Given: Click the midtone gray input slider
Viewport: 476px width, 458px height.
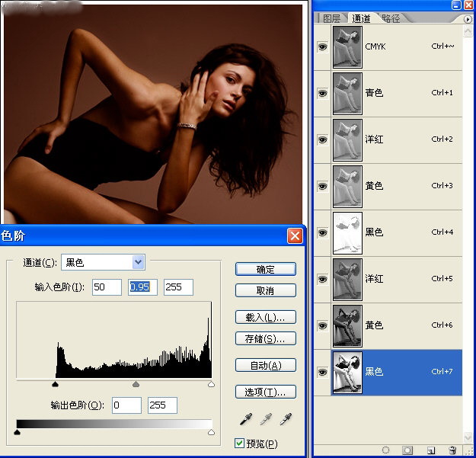Looking at the screenshot, I should point(136,385).
